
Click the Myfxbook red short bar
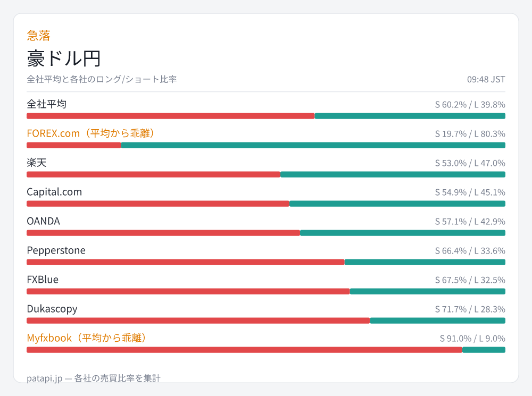click(245, 350)
